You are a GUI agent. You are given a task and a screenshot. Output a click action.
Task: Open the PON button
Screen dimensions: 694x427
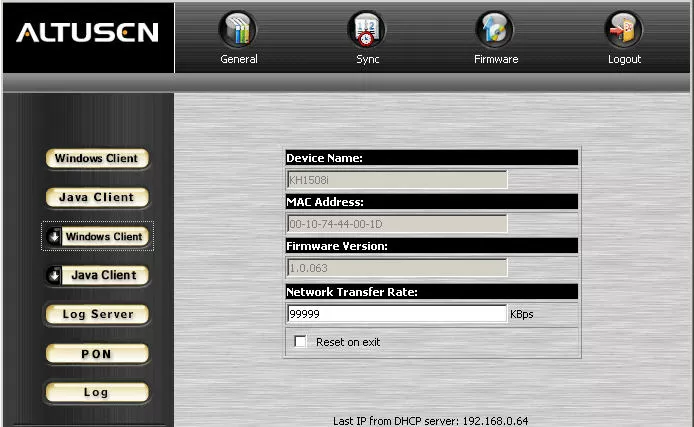(x=96, y=354)
